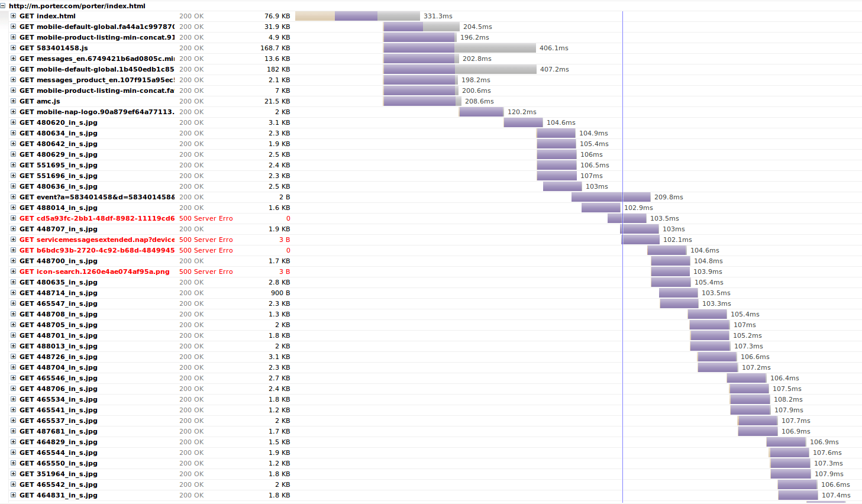
Task: Select 500 Server Error status of servicemessagesextended.nap
Action: pyautogui.click(x=206, y=240)
